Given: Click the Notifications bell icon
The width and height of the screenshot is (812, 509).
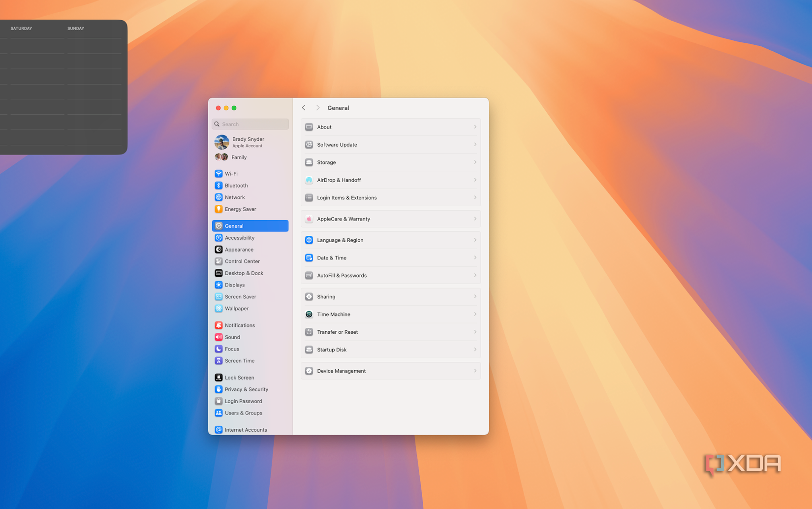Looking at the screenshot, I should point(219,325).
